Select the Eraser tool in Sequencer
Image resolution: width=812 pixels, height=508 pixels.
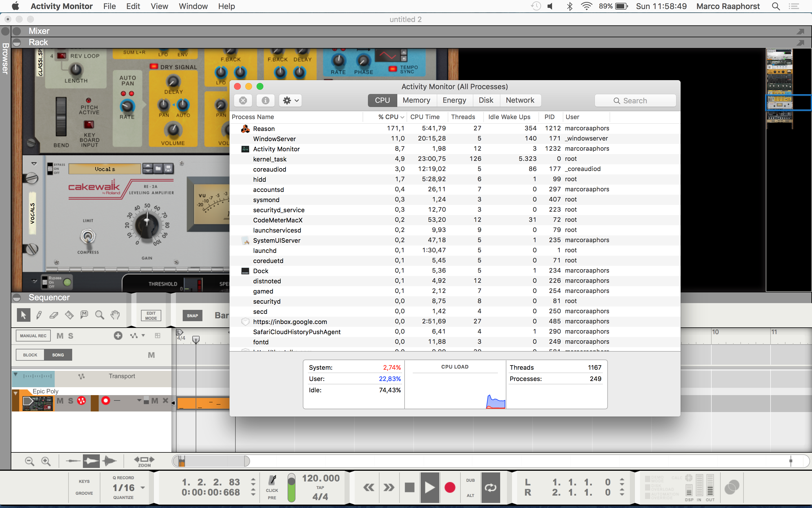(x=54, y=315)
